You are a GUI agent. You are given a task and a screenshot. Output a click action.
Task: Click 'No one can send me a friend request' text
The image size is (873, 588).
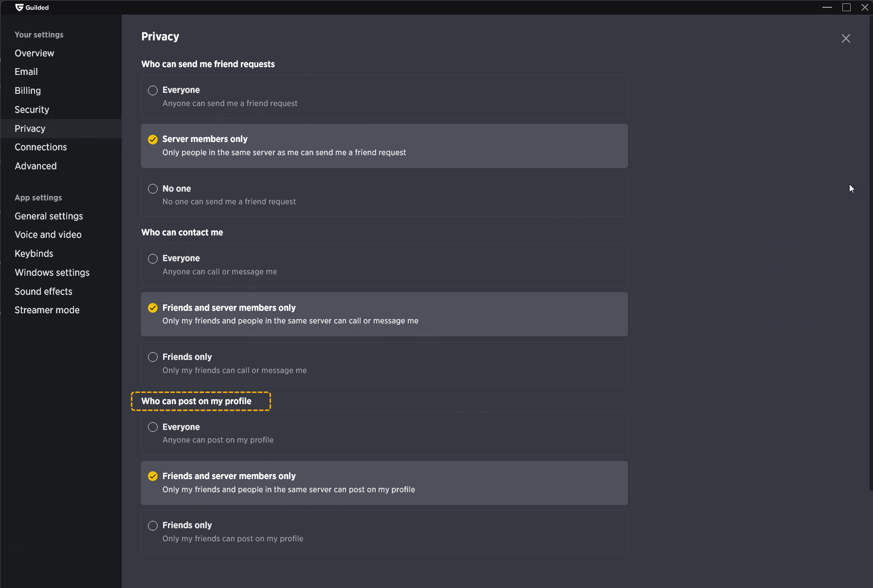(229, 201)
